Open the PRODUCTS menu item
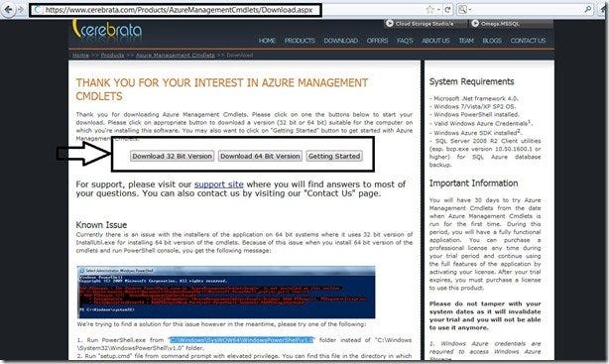The image size is (609, 364). (300, 41)
